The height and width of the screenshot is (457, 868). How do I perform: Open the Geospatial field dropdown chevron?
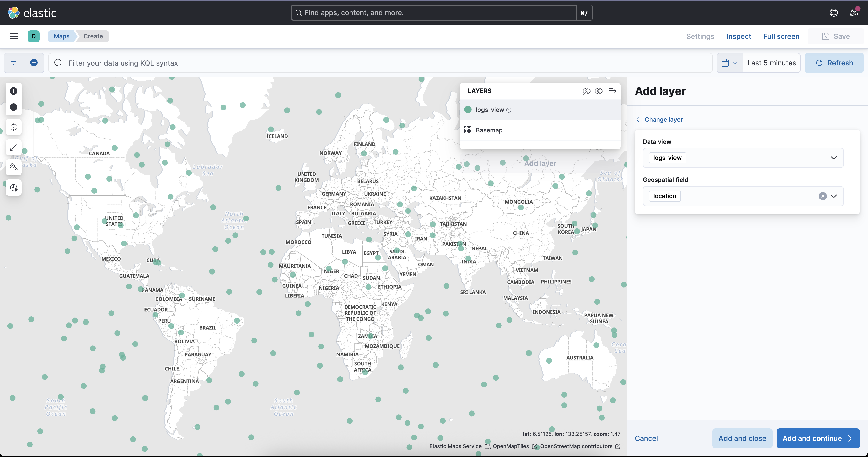(x=834, y=196)
